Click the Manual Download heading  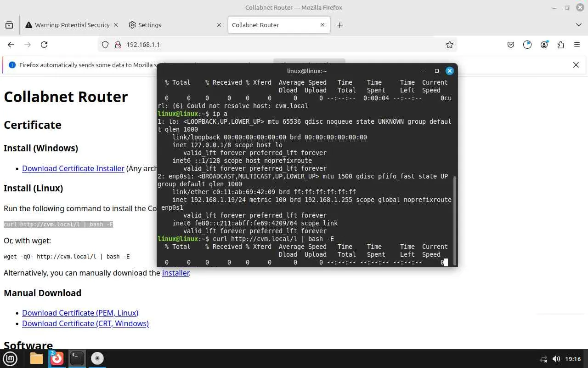(42, 293)
